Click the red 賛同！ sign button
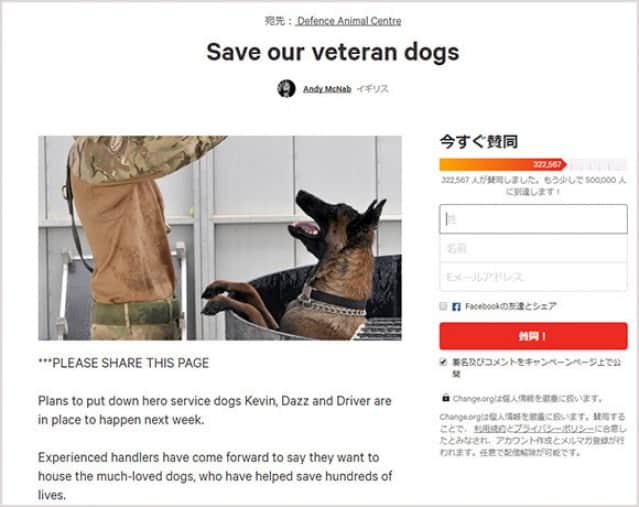Image resolution: width=639 pixels, height=507 pixels. point(533,336)
